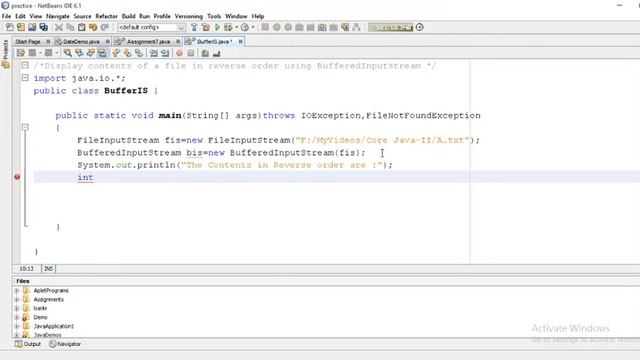Open the Versioning menu

tap(189, 16)
